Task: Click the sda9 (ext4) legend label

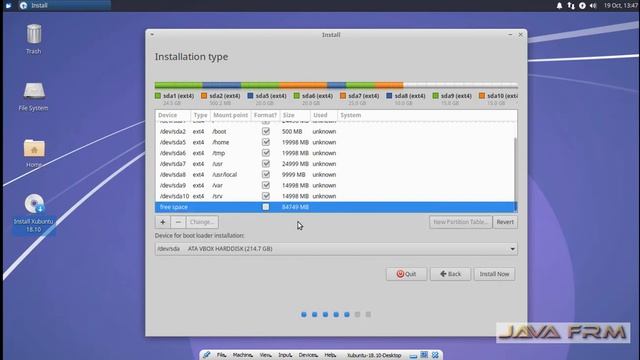Action: click(456, 96)
